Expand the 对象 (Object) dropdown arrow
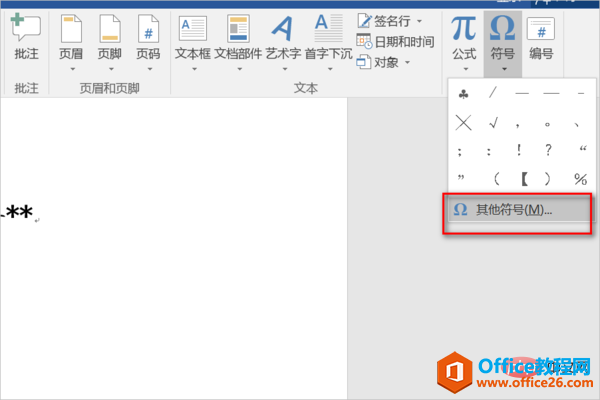Screen dimensions: 600x400 406,63
